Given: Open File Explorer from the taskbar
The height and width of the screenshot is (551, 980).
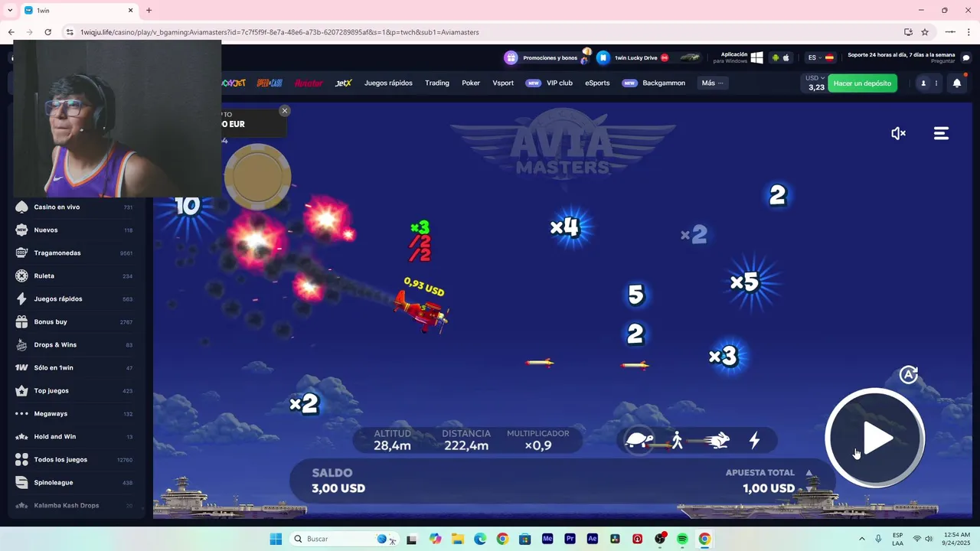Looking at the screenshot, I should coord(457,539).
